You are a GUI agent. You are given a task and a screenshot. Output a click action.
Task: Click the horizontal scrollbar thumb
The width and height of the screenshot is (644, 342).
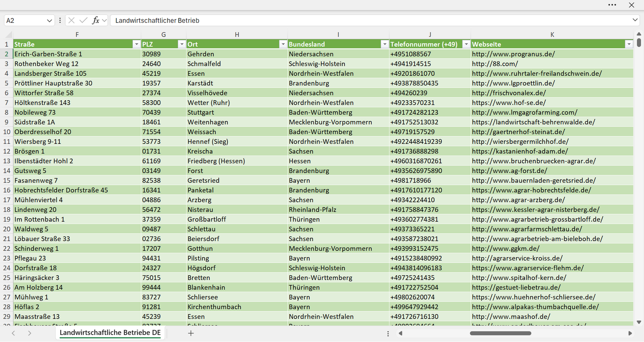pos(500,333)
